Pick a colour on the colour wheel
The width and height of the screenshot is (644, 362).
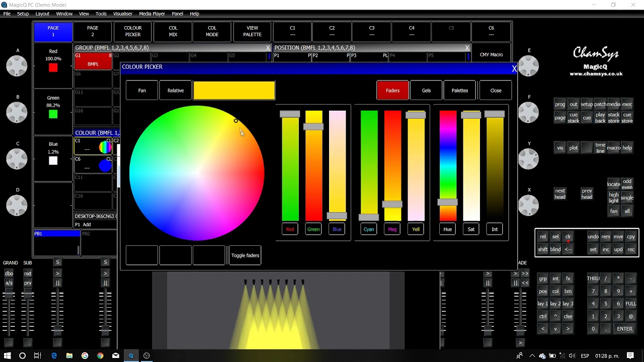tap(197, 173)
